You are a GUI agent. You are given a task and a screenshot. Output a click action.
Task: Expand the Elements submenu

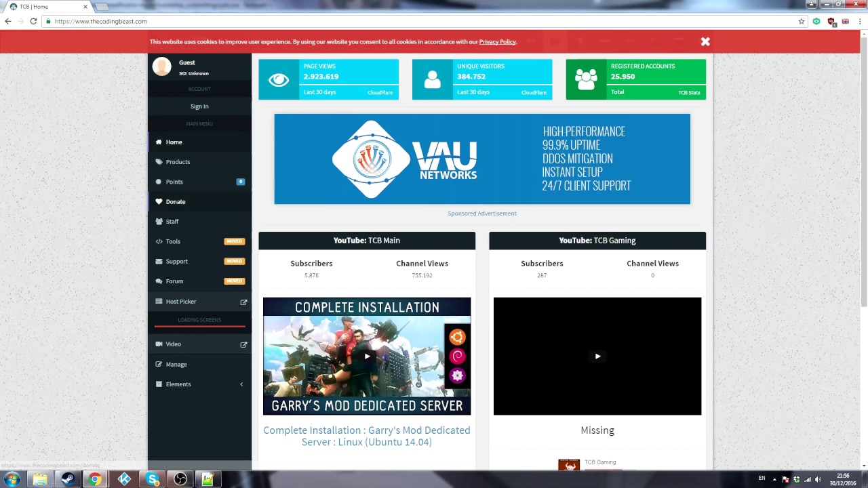[x=199, y=384]
